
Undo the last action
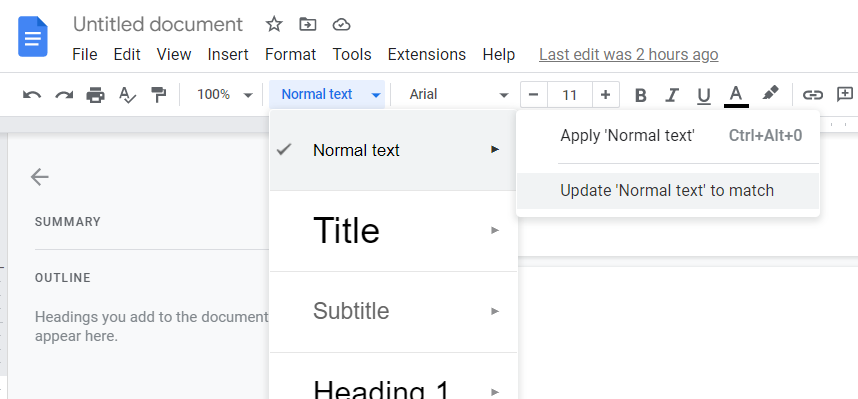click(32, 95)
